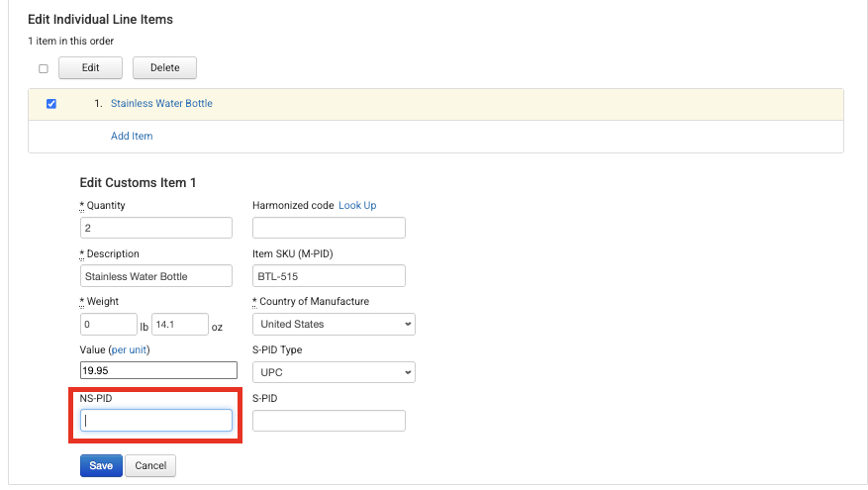
Task: Click the Edit button above line items
Action: (90, 67)
